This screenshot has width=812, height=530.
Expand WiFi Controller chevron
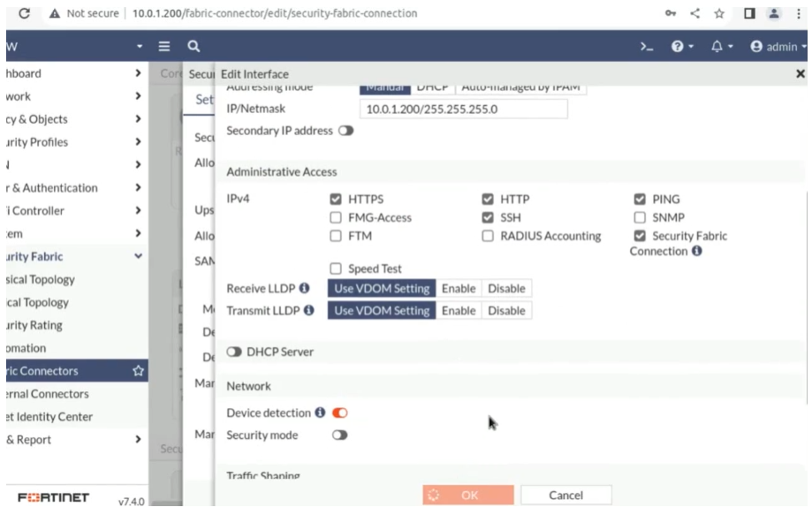point(138,210)
